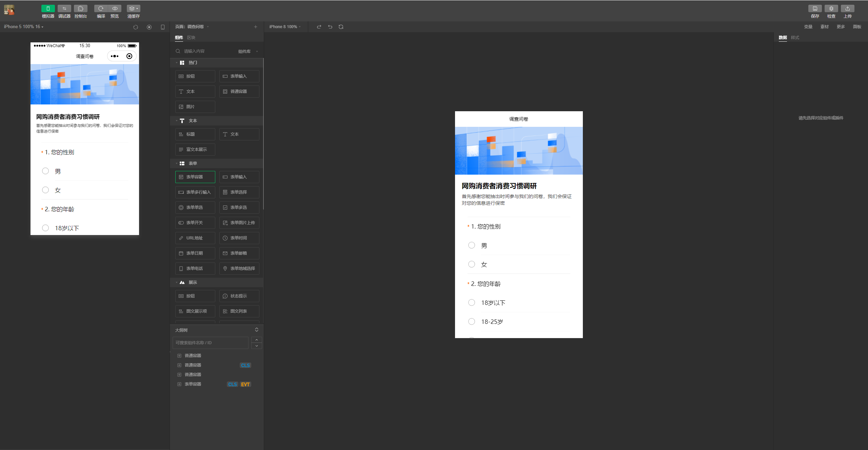Select the 18-25岁 radio option
The image size is (868, 450).
[471, 321]
